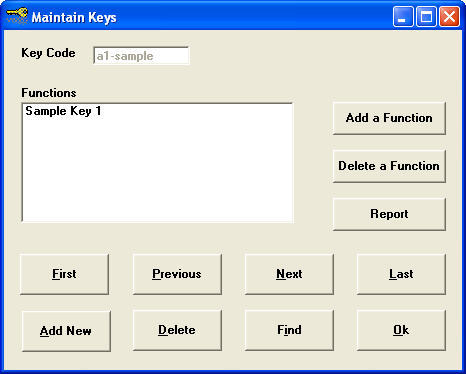Screen dimensions: 466x374
Task: Maximize the Maintain Keys window
Action: pyautogui.click(x=426, y=16)
